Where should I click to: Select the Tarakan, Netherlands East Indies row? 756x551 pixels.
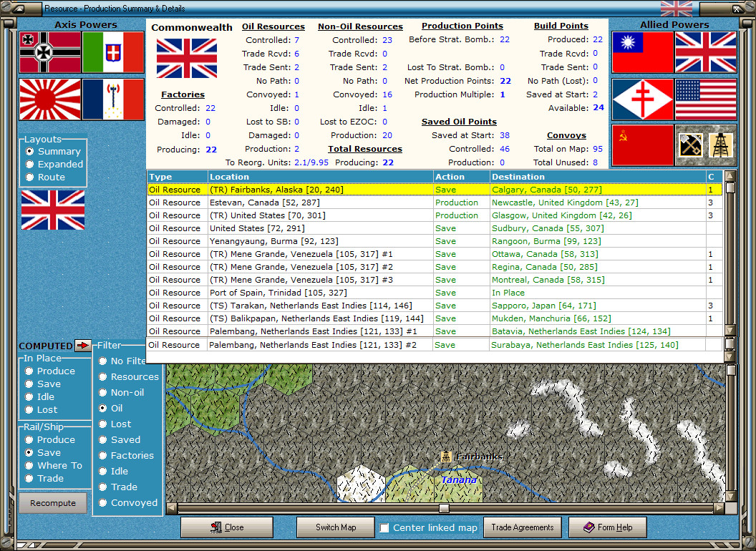coord(435,306)
